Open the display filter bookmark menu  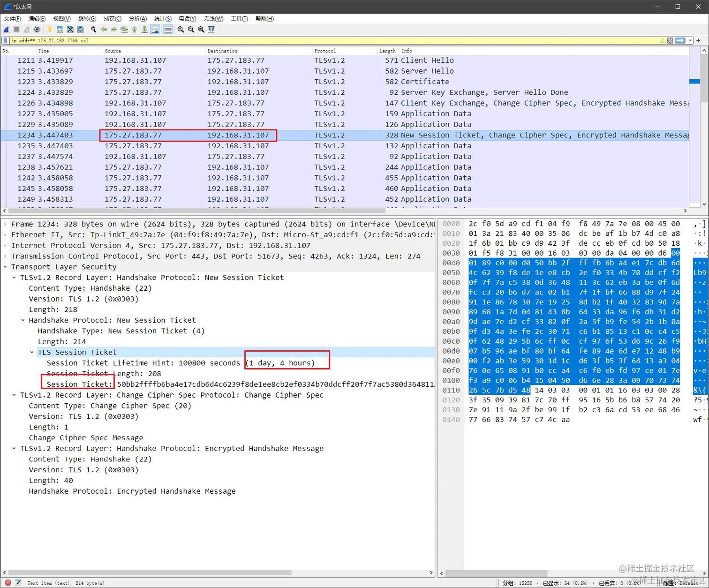6,41
